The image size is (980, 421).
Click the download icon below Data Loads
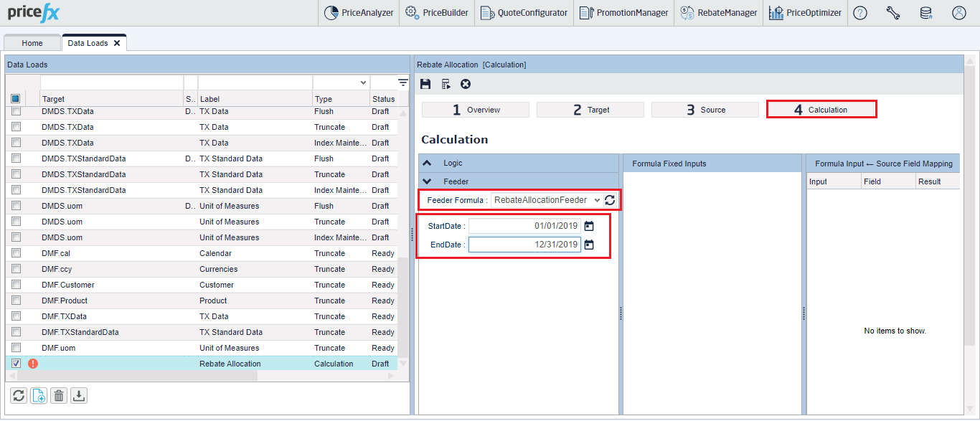(x=80, y=395)
